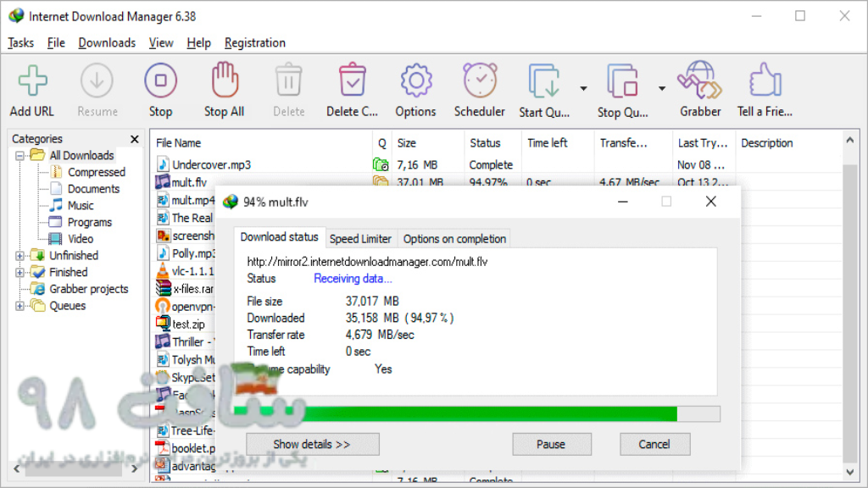Click the file list scrollbar down arrow
868x488 pixels.
point(850,472)
